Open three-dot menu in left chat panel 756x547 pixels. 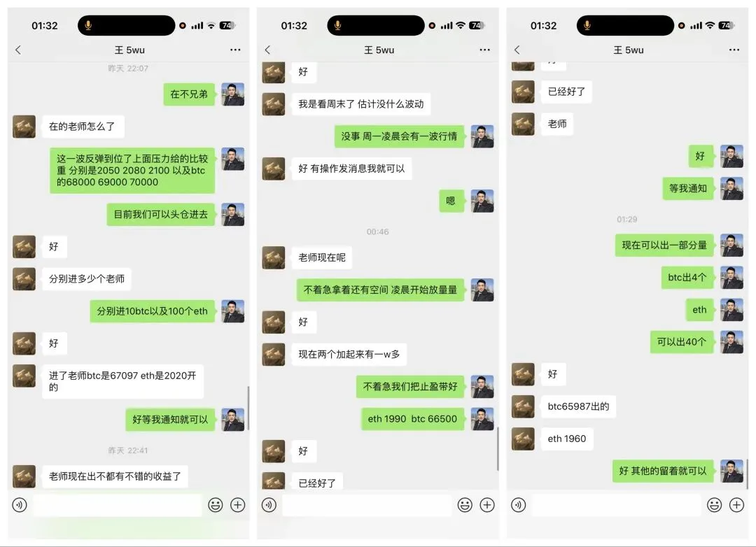[x=235, y=50]
